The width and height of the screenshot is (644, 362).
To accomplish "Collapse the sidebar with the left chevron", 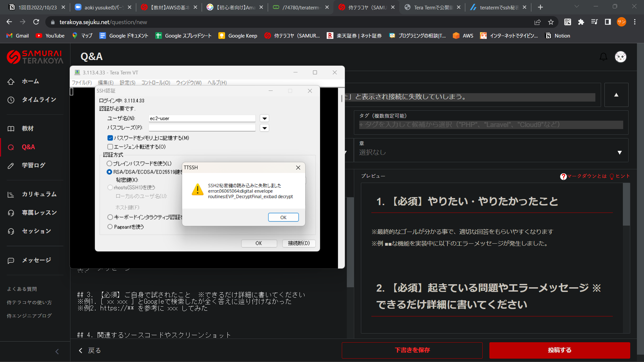I will (57, 351).
